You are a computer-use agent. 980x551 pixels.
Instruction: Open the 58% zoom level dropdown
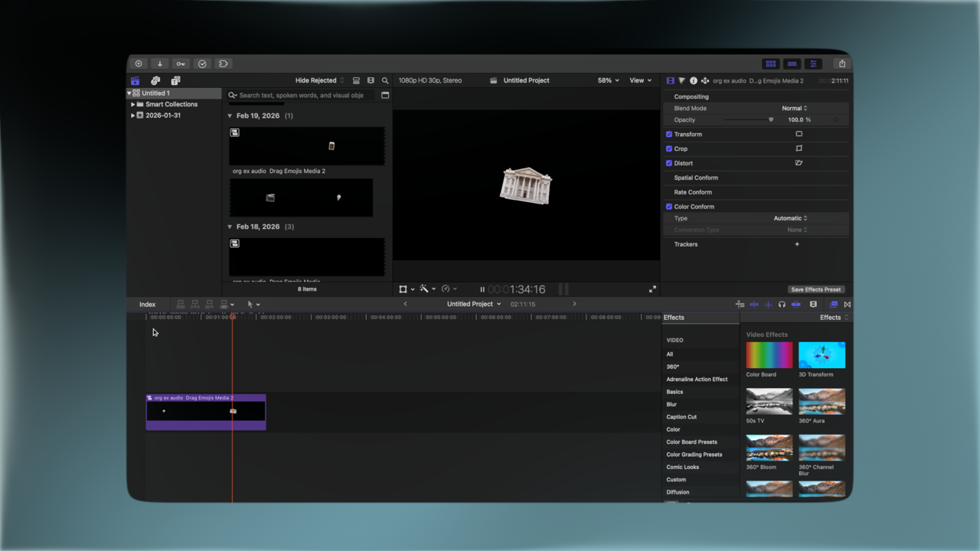click(x=609, y=80)
